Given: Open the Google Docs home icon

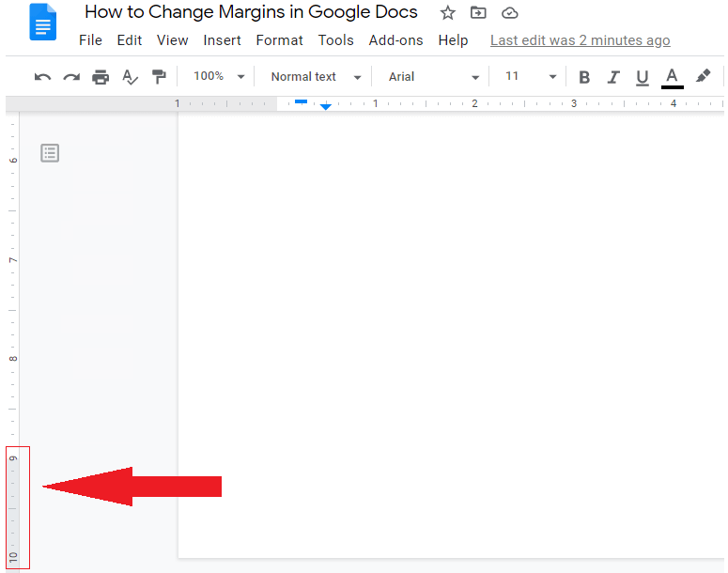Looking at the screenshot, I should pyautogui.click(x=43, y=22).
